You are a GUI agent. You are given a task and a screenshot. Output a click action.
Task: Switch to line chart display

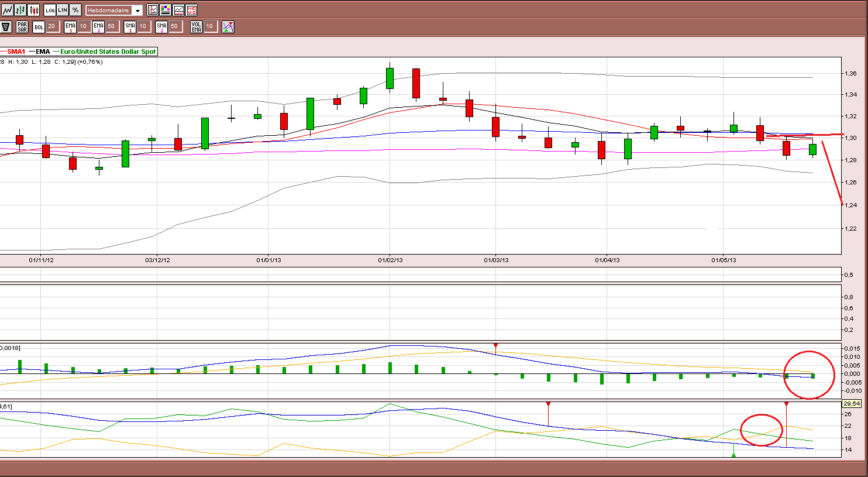coord(7,10)
